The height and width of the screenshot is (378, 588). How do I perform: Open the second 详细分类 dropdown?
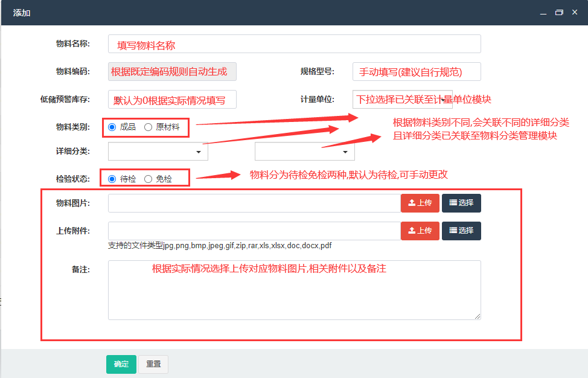point(304,152)
